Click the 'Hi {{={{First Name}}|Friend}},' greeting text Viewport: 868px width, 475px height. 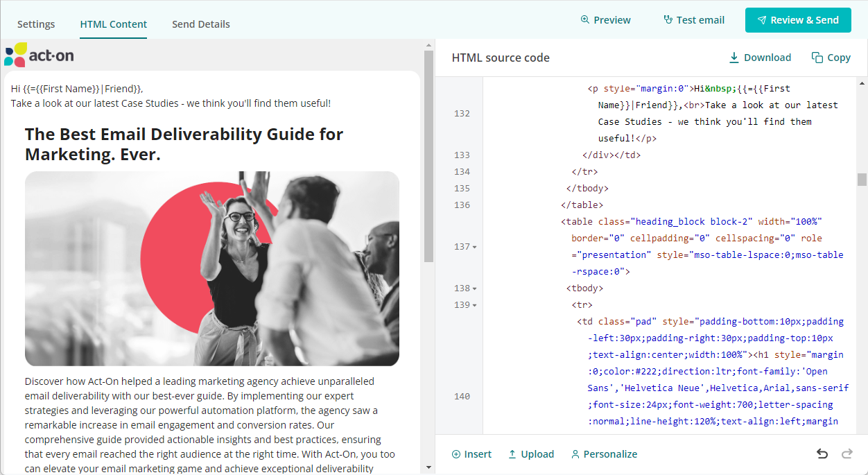(x=77, y=89)
